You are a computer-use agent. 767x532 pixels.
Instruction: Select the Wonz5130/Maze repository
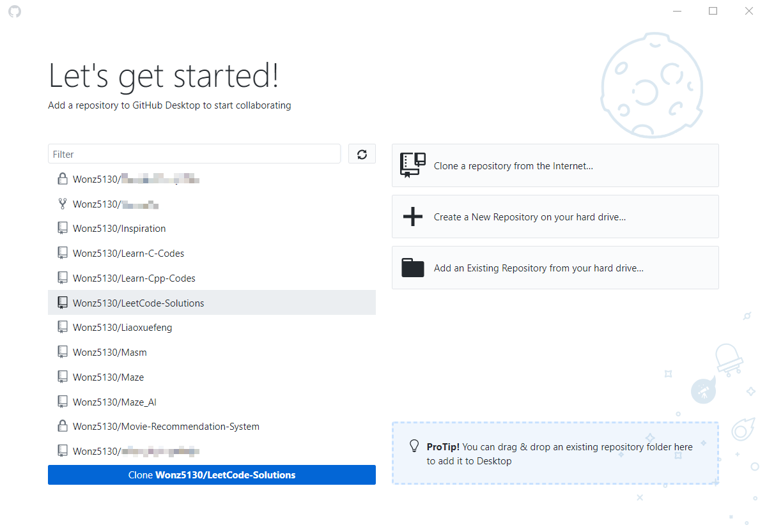(212, 377)
